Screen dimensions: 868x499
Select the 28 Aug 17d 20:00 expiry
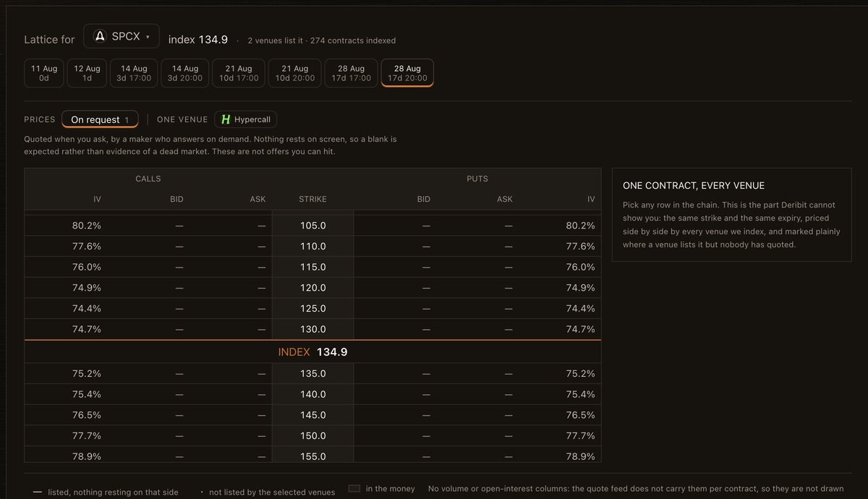pos(407,73)
